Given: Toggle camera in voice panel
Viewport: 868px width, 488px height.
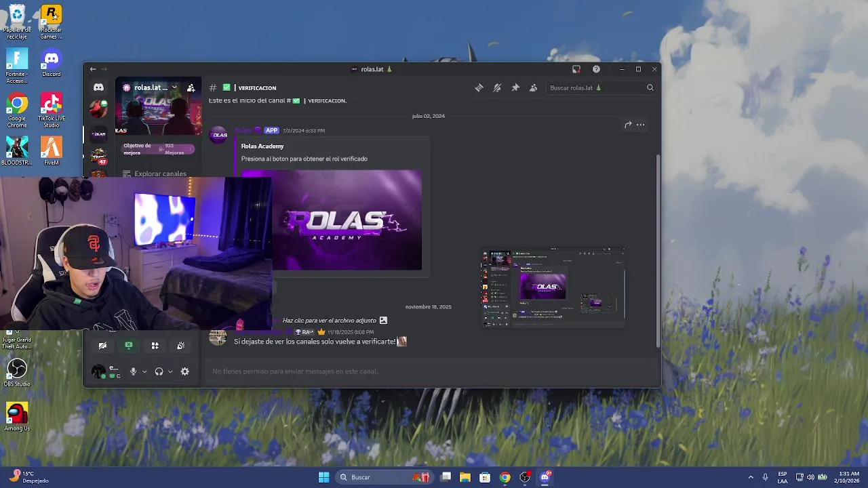Looking at the screenshot, I should point(102,346).
